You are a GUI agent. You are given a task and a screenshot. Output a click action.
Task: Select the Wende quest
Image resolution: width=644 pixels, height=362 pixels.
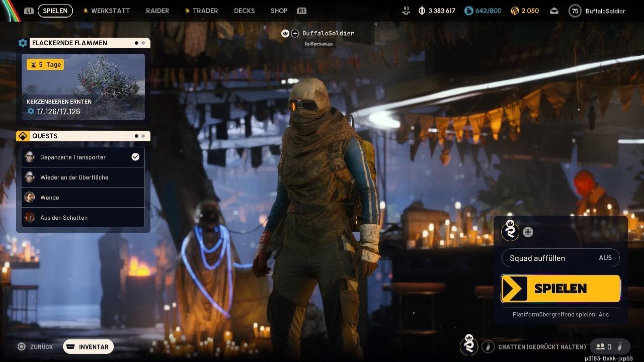pos(83,197)
